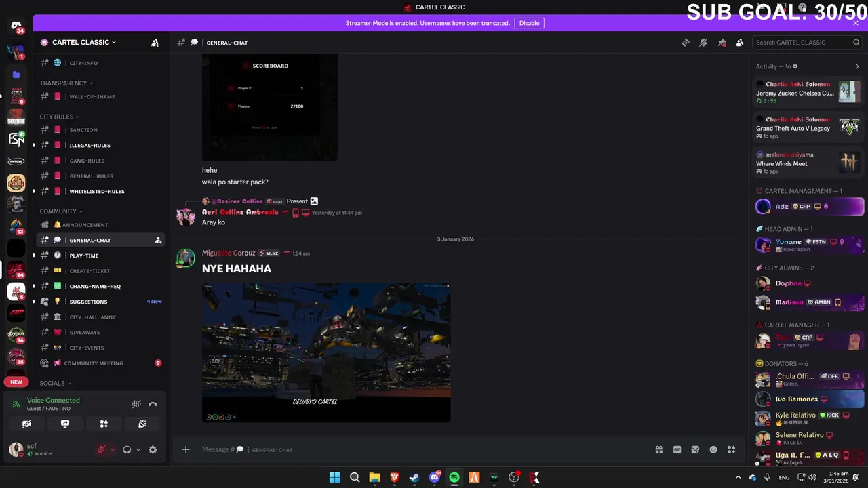Click the scf user avatar
This screenshot has width=868, height=488.
pos(16,449)
